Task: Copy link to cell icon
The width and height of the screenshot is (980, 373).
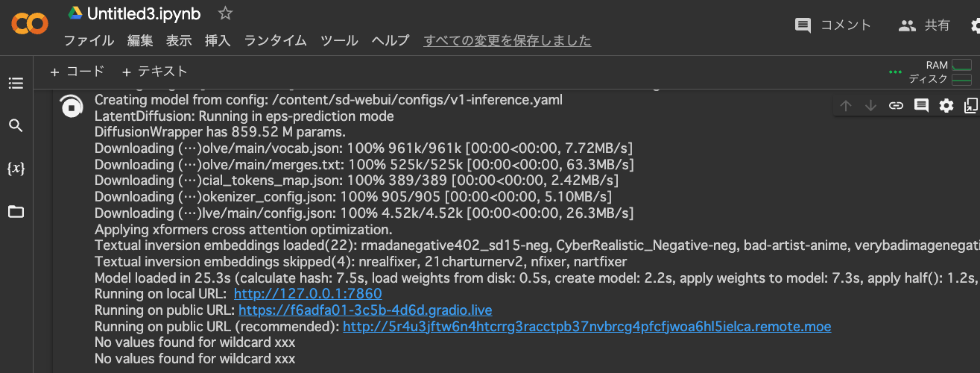Action: (x=896, y=106)
